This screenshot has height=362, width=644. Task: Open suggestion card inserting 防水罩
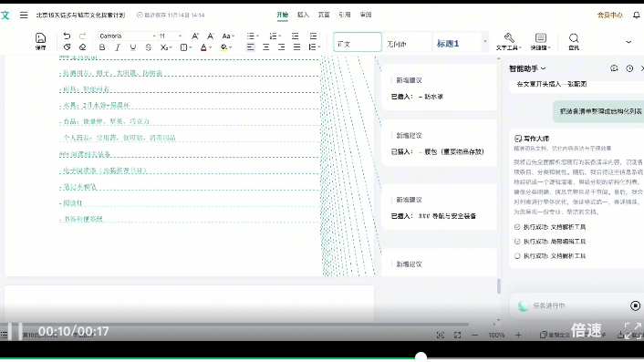tap(439, 88)
